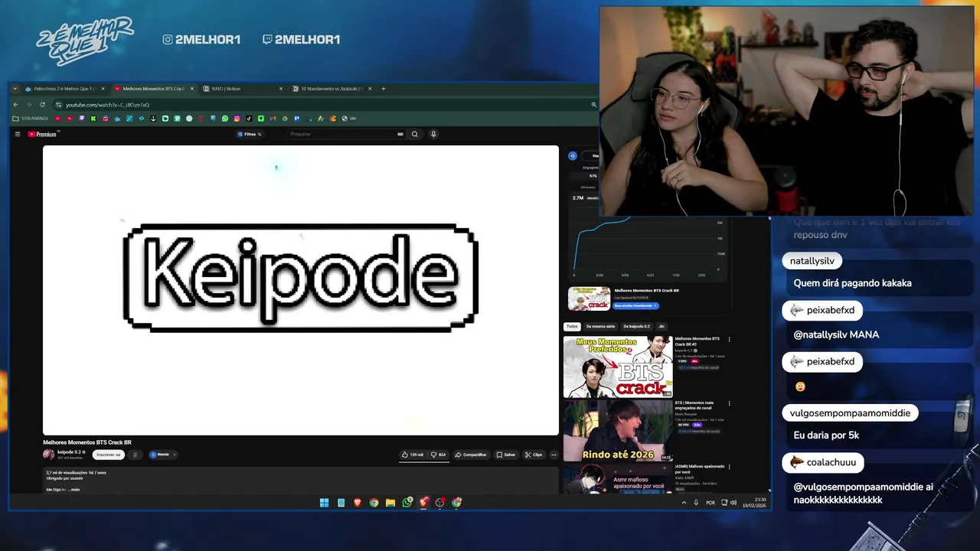Select the De keipode 0.2 filter chip
The image size is (980, 551).
tap(636, 327)
